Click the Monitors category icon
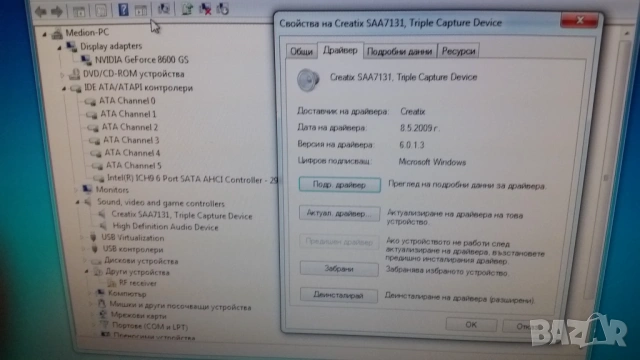This screenshot has height=360, width=640. 87,189
